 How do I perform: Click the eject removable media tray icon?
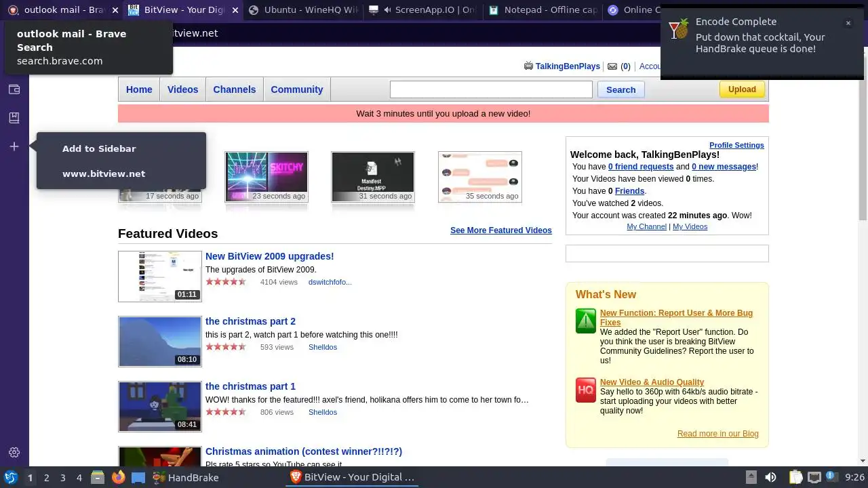click(751, 478)
